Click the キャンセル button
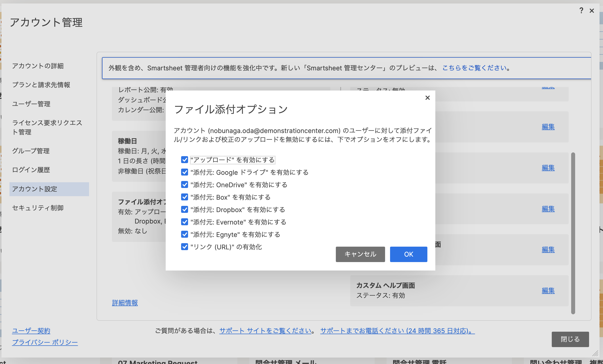 (360, 254)
